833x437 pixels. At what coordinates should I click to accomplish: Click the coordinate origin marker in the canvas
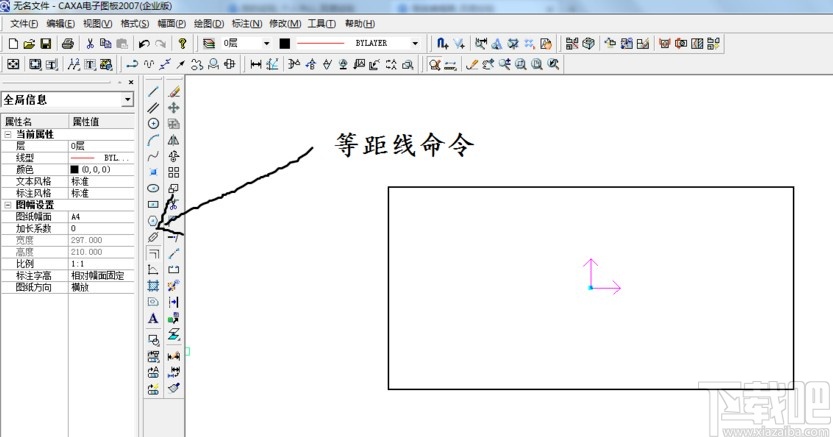click(x=591, y=288)
